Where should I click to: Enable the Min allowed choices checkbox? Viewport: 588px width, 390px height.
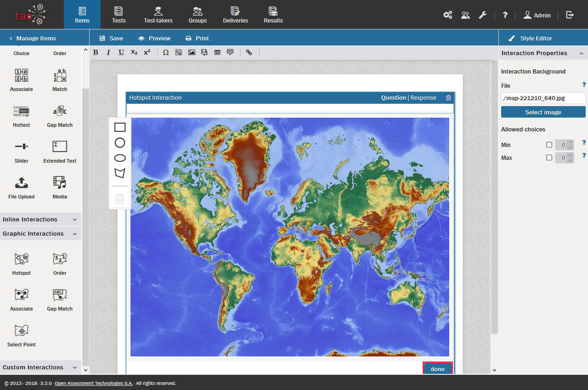point(549,145)
